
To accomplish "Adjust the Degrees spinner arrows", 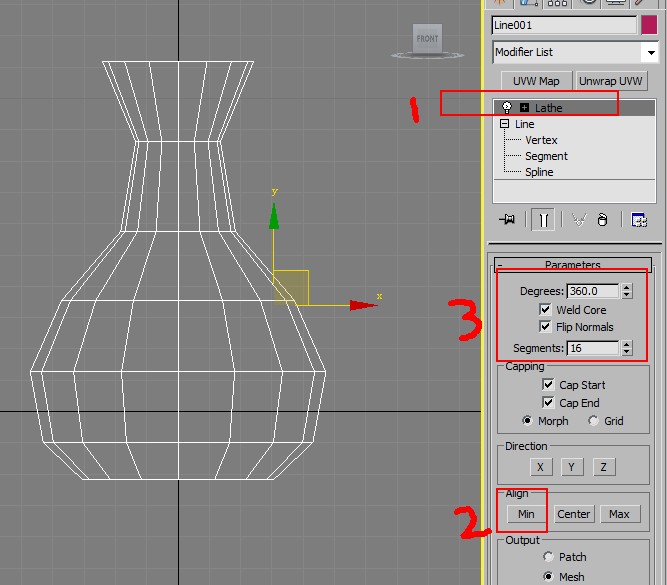I will pos(626,291).
